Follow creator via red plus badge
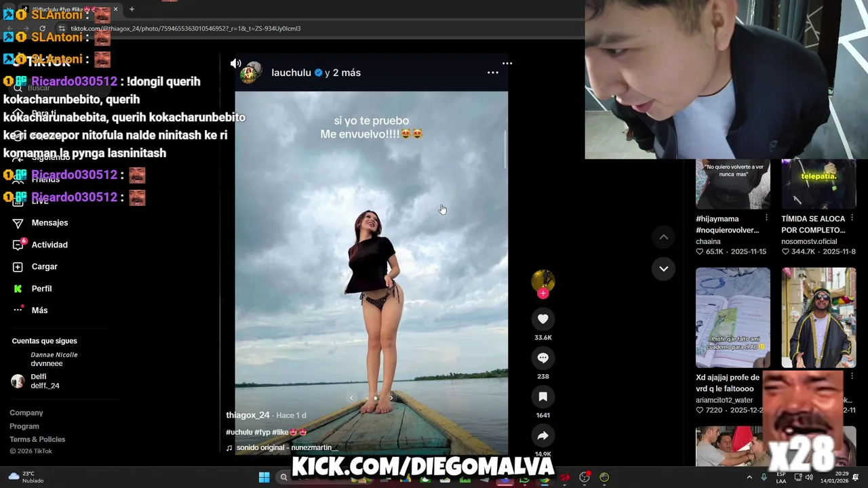Image resolution: width=868 pixels, height=488 pixels. (x=542, y=293)
